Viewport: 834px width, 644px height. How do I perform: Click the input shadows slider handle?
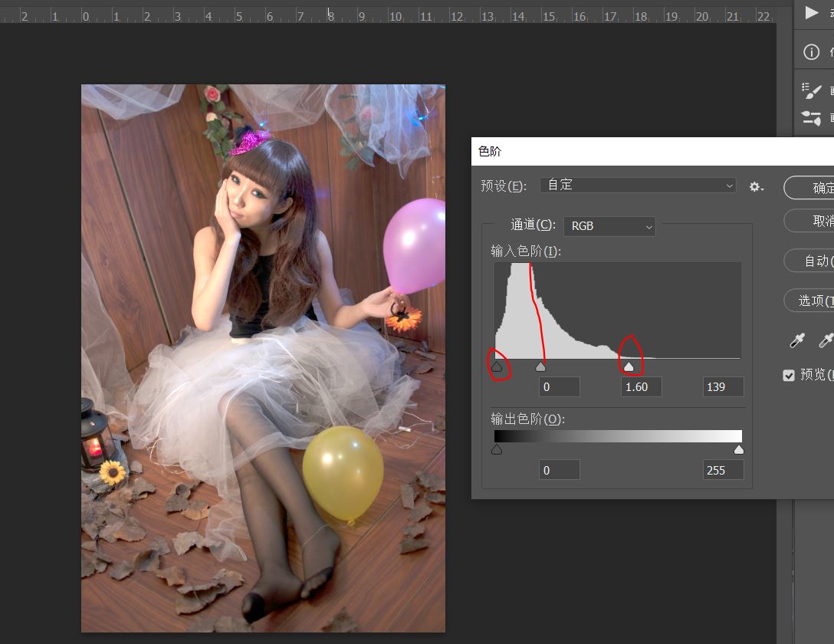click(497, 367)
